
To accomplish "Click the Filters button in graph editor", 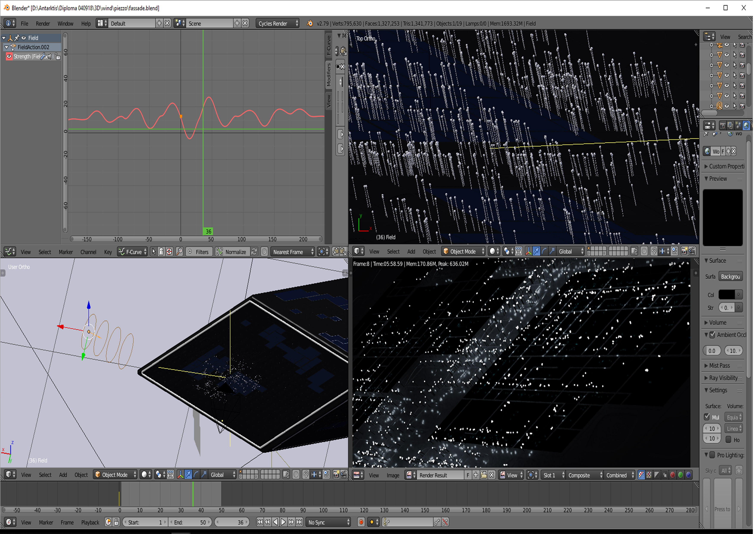I will coord(200,252).
